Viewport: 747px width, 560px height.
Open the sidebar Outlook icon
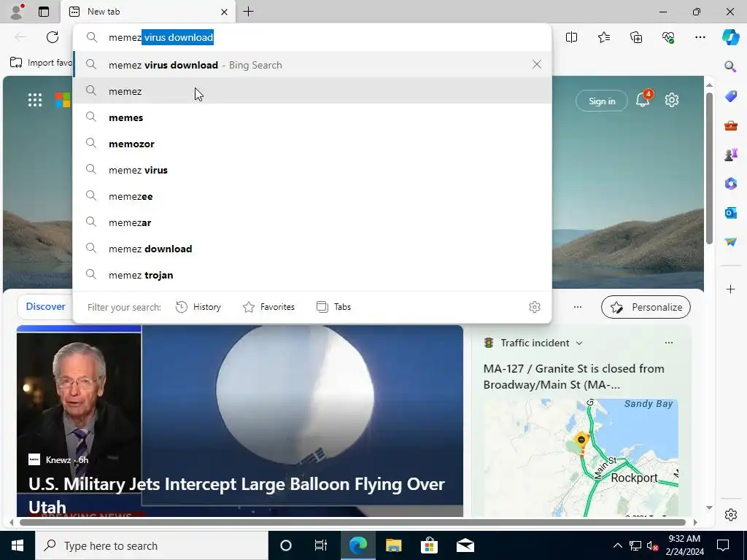click(x=730, y=212)
